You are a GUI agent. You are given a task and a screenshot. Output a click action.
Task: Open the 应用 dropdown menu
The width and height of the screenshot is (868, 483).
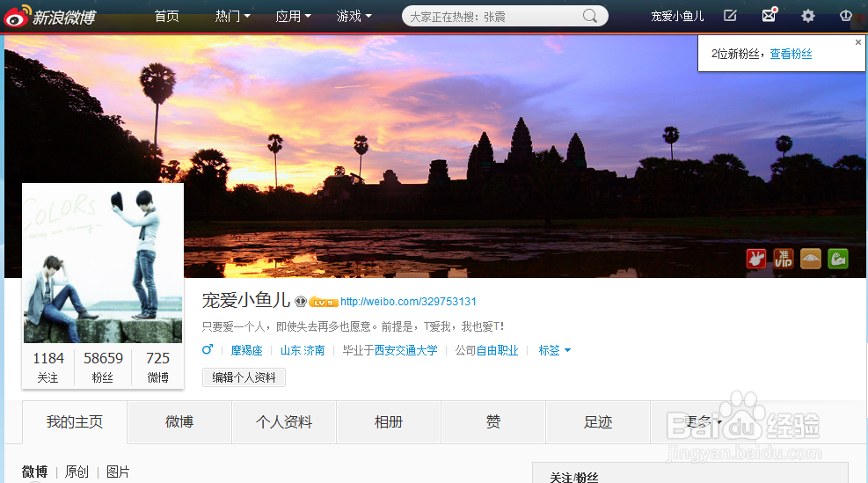tap(294, 16)
